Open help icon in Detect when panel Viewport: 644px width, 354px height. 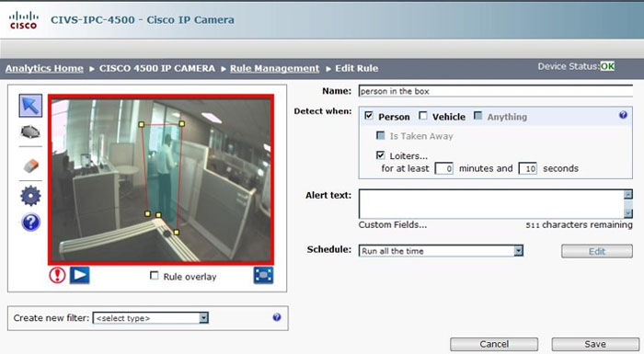623,115
